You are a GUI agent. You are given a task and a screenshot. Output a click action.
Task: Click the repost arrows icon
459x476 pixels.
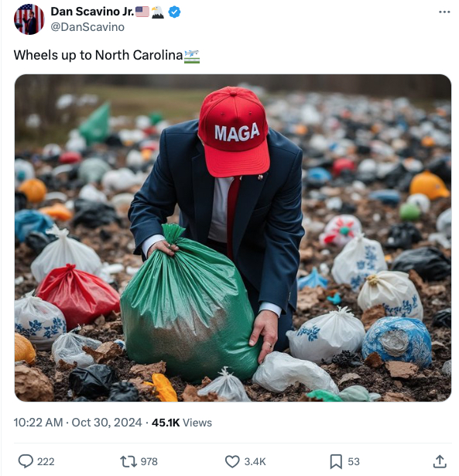pyautogui.click(x=128, y=461)
